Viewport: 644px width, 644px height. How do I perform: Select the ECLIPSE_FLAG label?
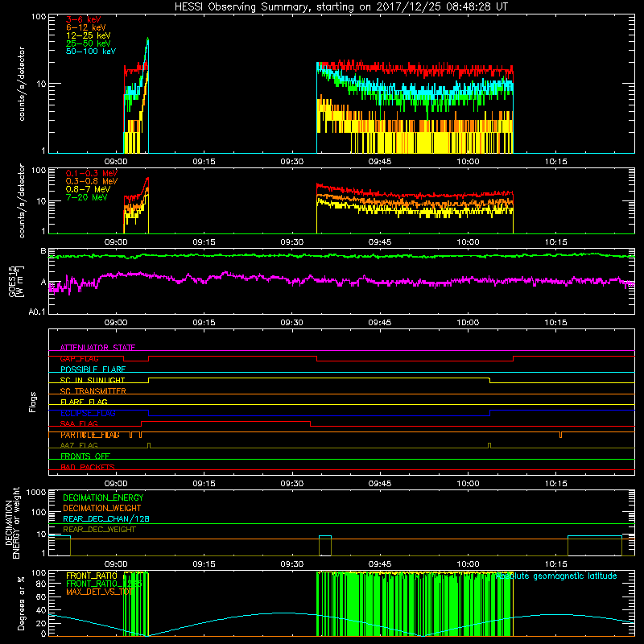pos(88,413)
